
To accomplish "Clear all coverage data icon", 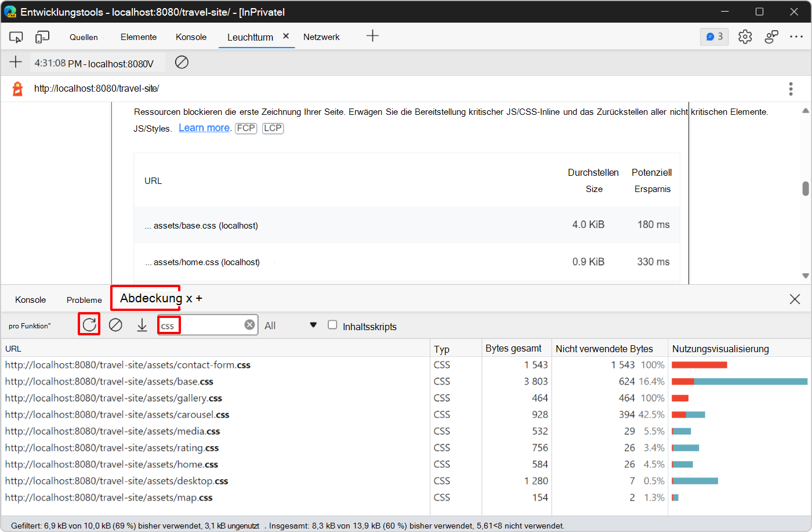I will point(115,325).
